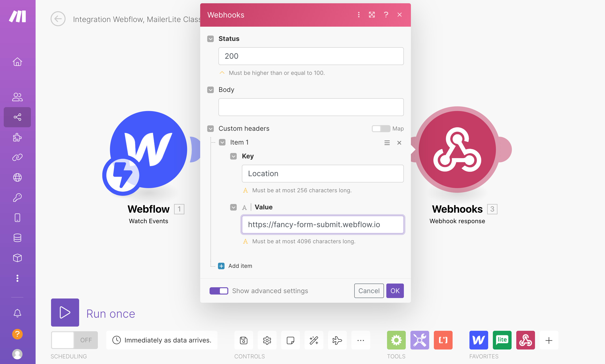Click the Save scenario disk icon
This screenshot has height=364, width=605.
243,340
